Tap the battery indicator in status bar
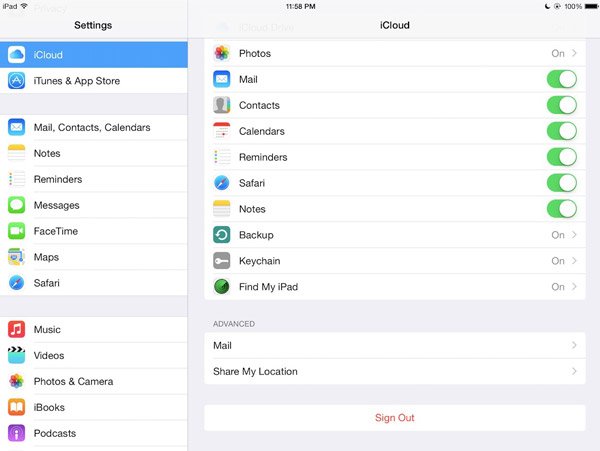Image resolution: width=600 pixels, height=451 pixels. [591, 6]
